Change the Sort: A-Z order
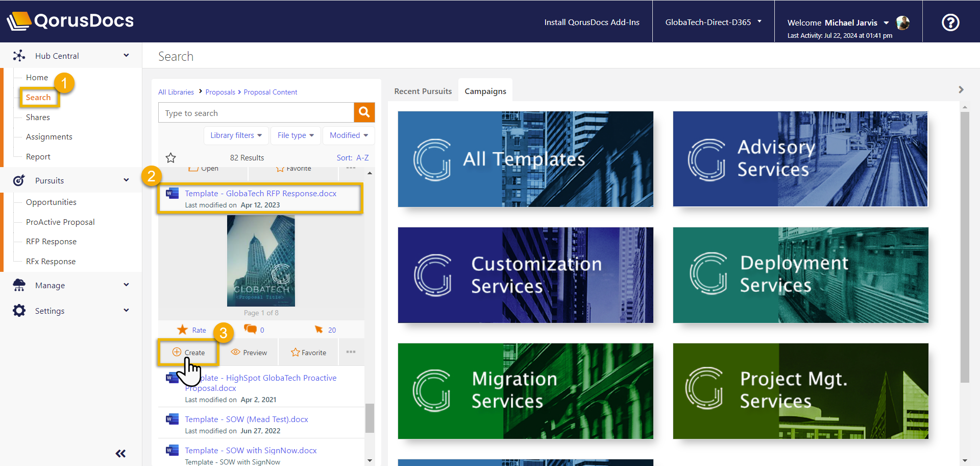 pyautogui.click(x=353, y=158)
